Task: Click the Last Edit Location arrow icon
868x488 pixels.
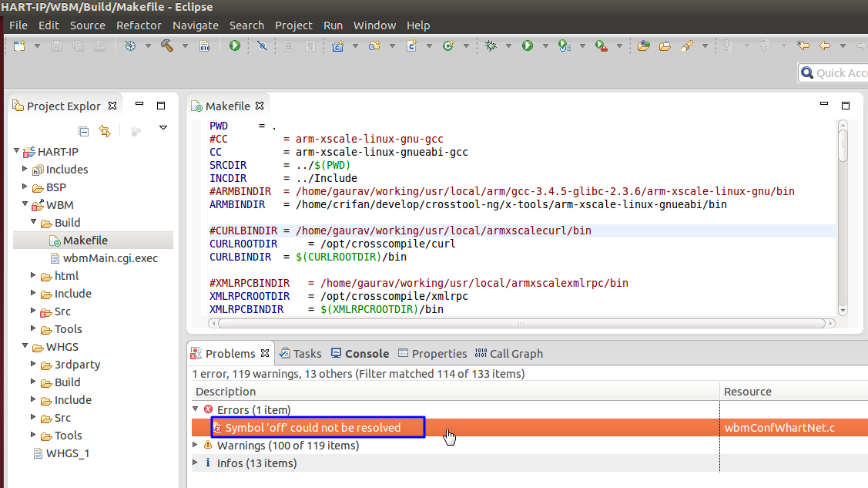Action: tap(804, 46)
